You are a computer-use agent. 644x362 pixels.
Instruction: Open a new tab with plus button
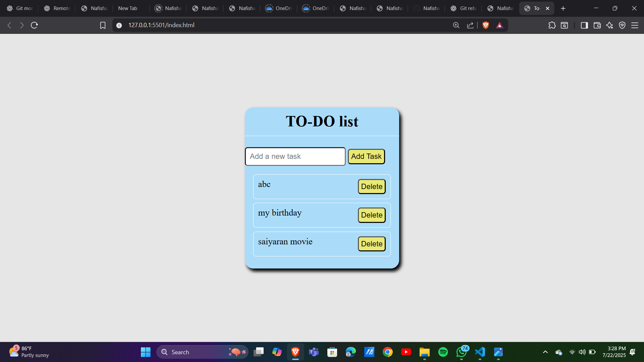tap(563, 8)
